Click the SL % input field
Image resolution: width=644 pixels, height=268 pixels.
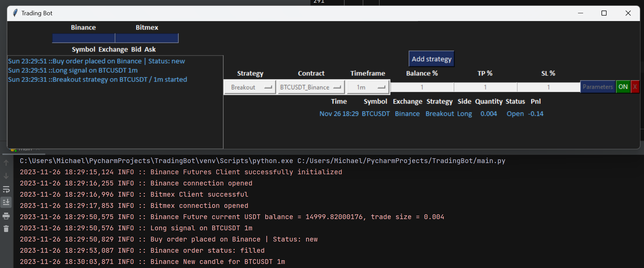pos(548,87)
